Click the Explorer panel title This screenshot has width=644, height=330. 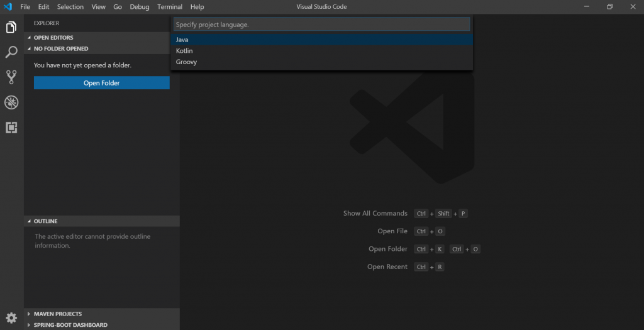[x=47, y=23]
